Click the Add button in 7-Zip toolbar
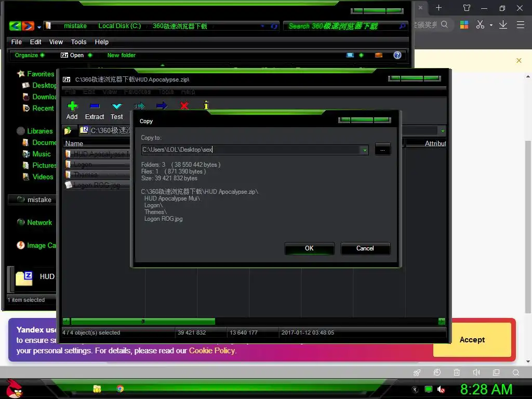 pyautogui.click(x=72, y=111)
